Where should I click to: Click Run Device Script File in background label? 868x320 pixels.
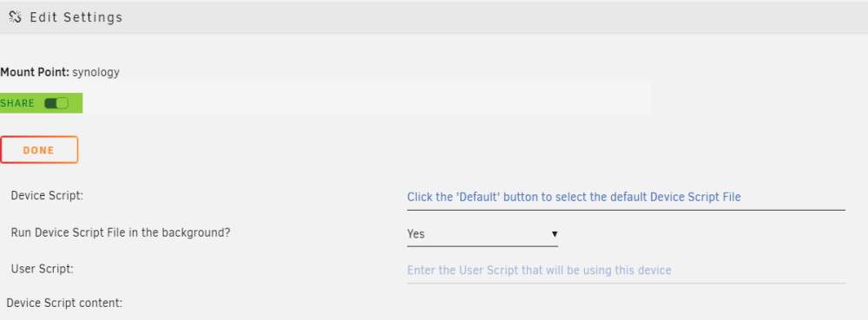point(121,232)
